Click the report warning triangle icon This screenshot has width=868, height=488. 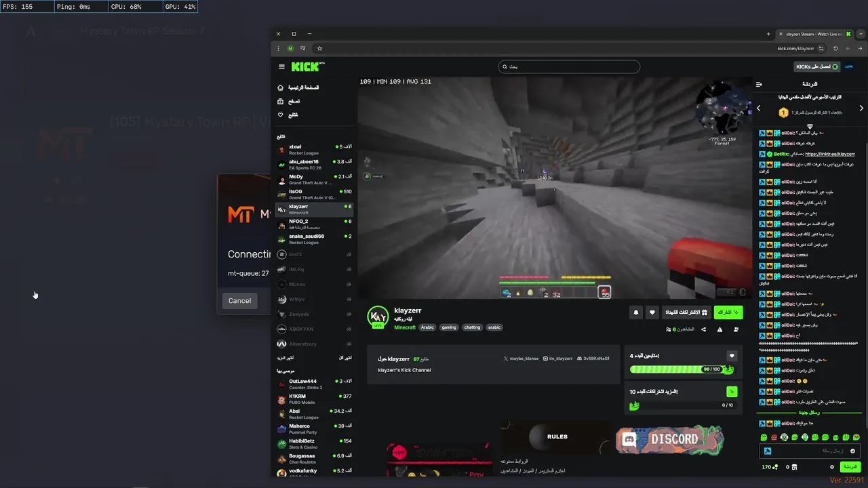(719, 329)
